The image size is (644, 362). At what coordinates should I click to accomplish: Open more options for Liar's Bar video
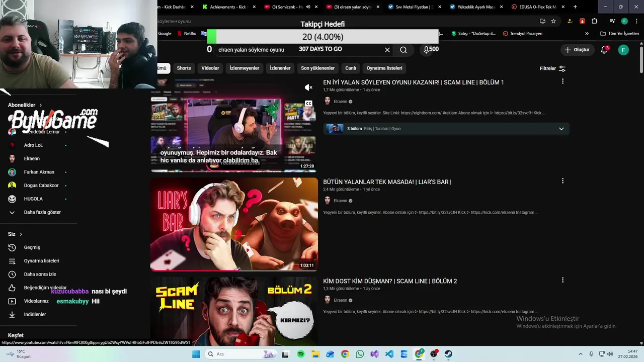pos(562,181)
